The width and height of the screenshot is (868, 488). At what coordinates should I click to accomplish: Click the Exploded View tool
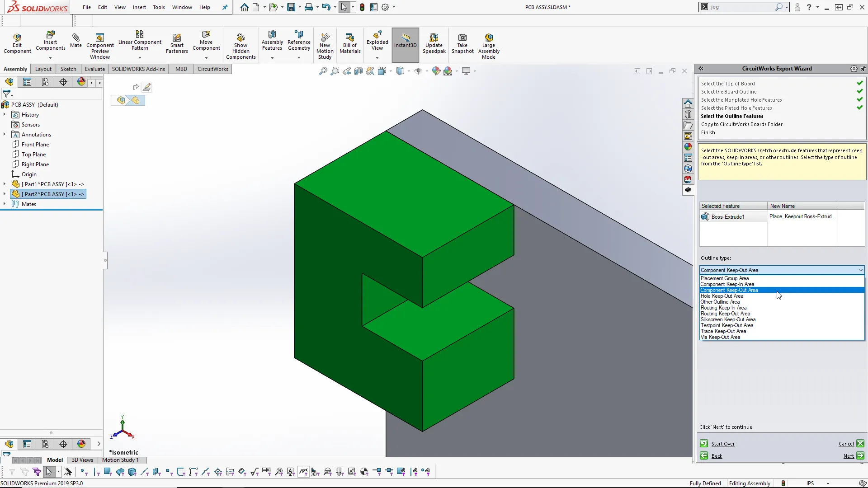click(377, 41)
